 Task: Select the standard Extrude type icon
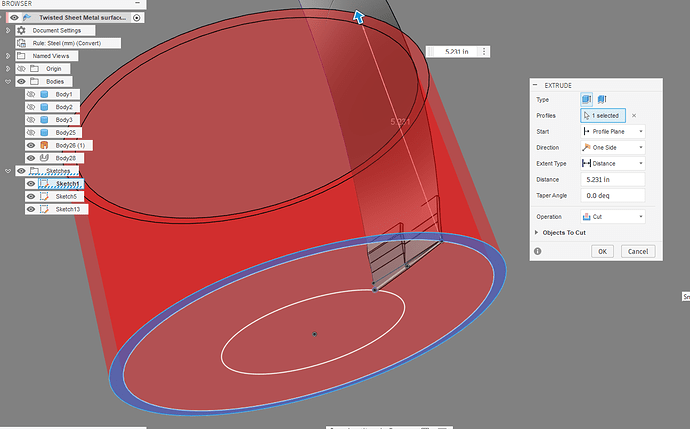click(x=587, y=99)
